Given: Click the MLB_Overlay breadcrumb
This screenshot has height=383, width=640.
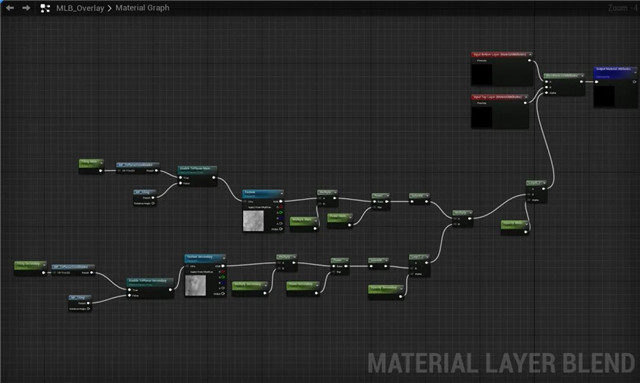Looking at the screenshot, I should tap(80, 8).
